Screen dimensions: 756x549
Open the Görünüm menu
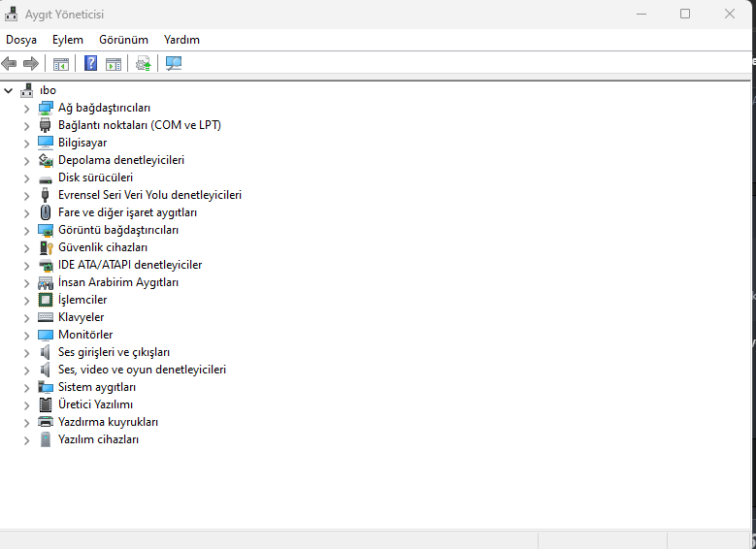123,40
